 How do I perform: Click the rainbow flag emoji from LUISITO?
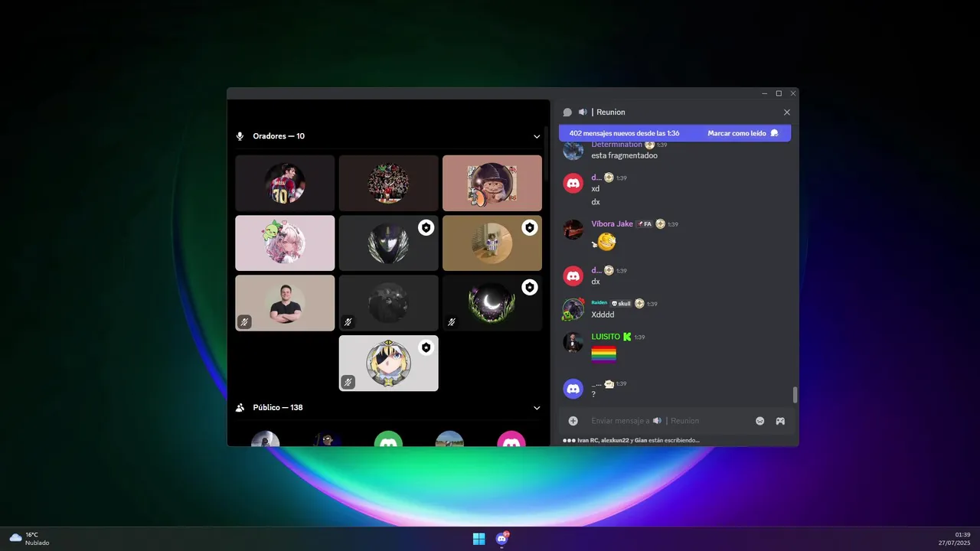pos(604,355)
